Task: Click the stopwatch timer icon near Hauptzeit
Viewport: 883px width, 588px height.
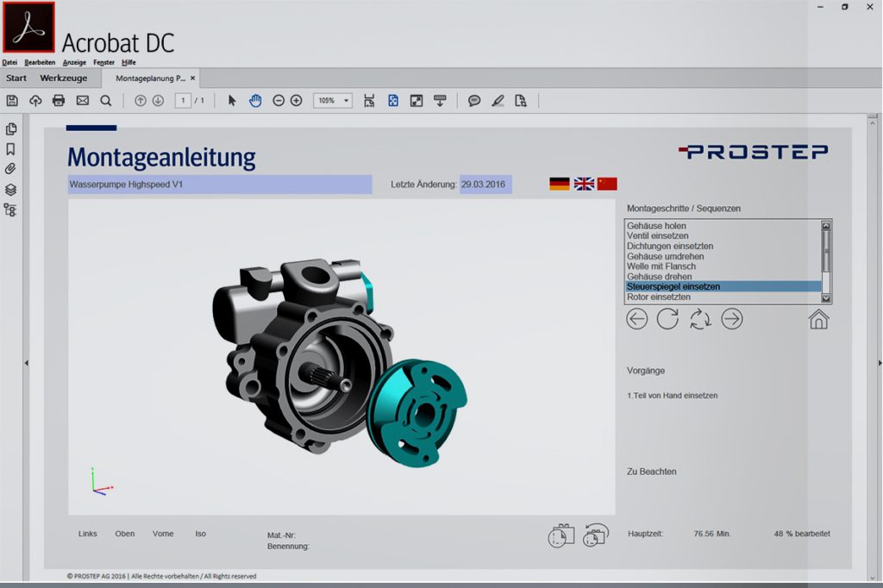Action: click(x=560, y=535)
